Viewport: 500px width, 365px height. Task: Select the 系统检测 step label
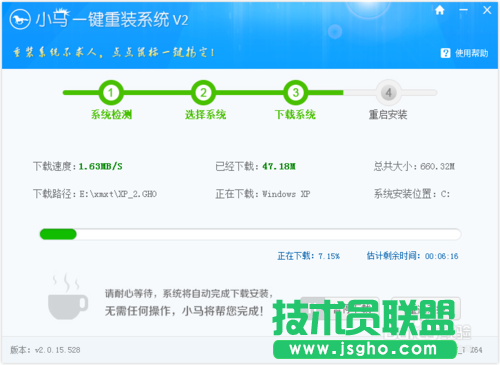(x=112, y=115)
